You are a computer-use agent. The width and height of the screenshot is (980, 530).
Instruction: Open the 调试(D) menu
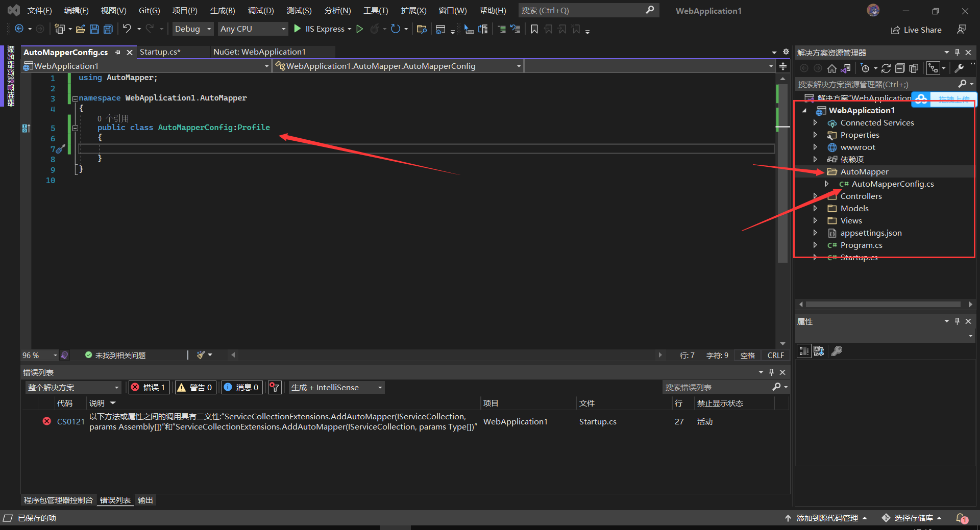click(x=261, y=11)
